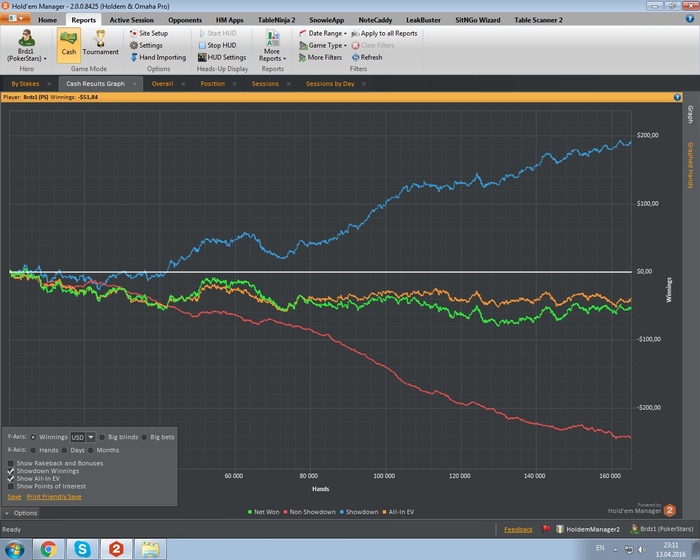Switch to the Sessions by Day tab

click(x=330, y=84)
